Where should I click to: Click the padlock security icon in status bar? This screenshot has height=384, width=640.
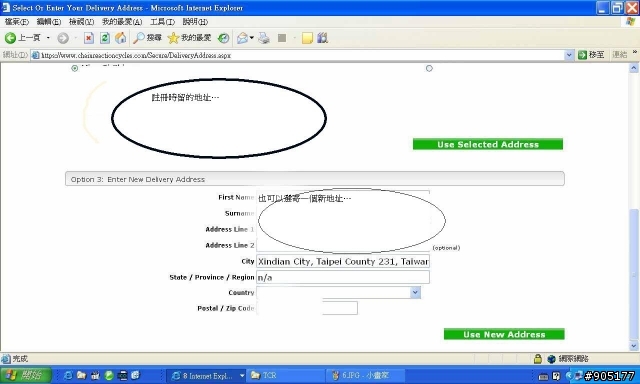coord(538,359)
